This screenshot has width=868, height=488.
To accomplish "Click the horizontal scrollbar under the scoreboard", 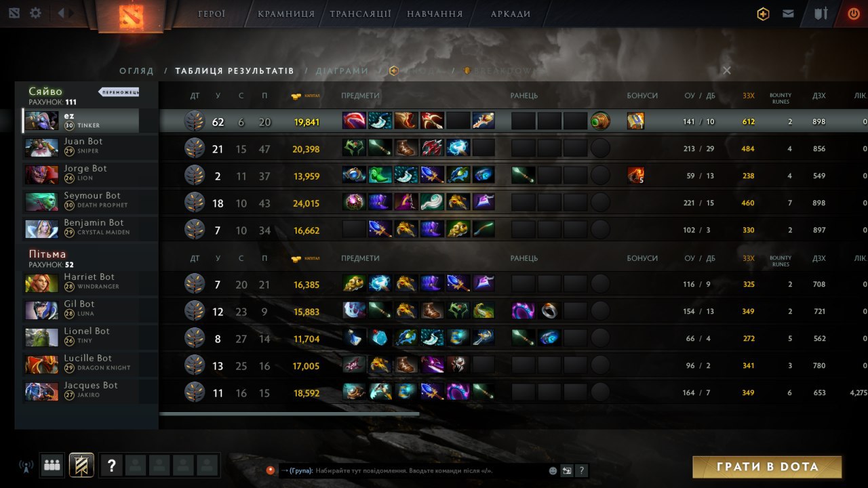I will point(290,413).
